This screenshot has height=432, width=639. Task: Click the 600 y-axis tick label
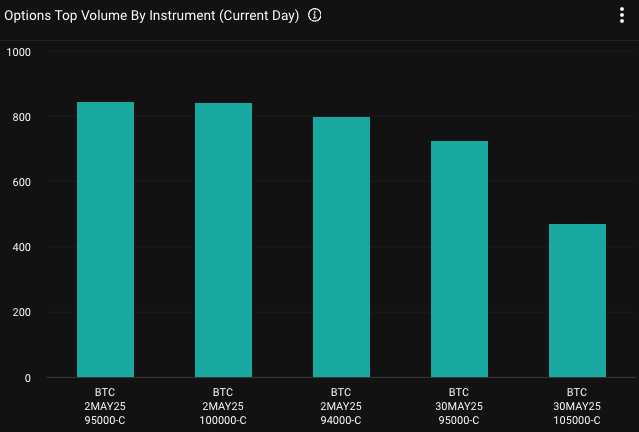(21, 182)
